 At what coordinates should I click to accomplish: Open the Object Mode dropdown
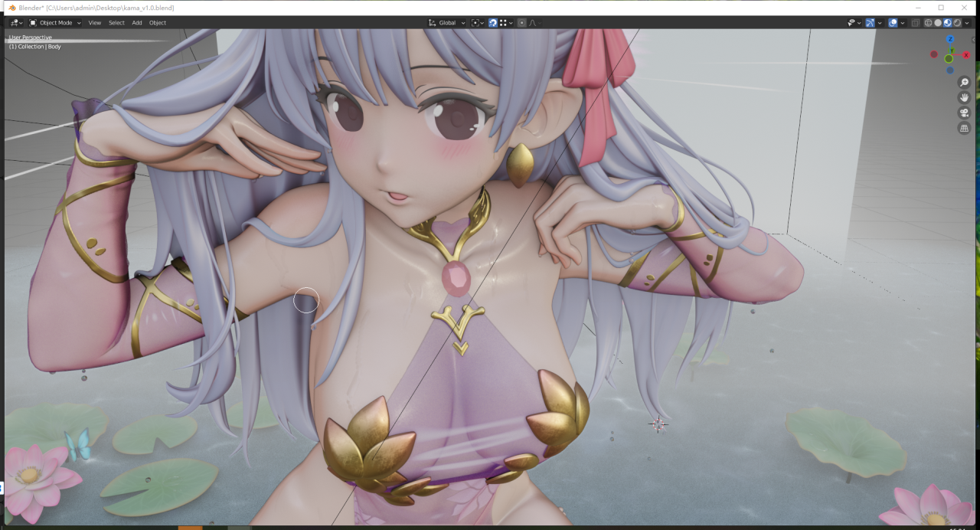pyautogui.click(x=55, y=23)
